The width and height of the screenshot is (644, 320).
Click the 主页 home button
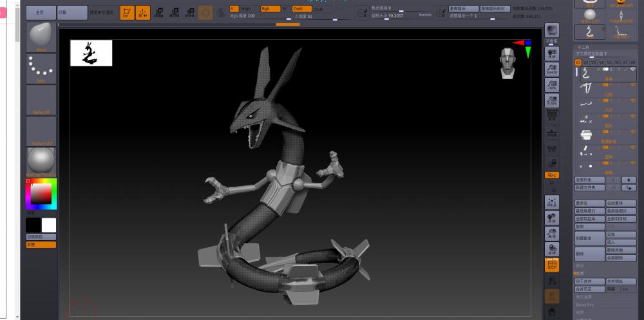click(x=41, y=13)
